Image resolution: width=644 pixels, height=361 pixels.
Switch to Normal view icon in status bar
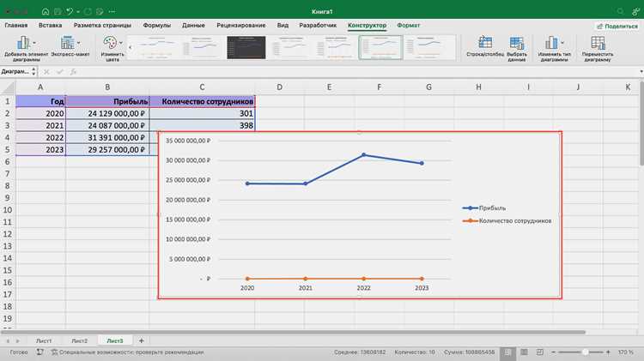tap(507, 352)
